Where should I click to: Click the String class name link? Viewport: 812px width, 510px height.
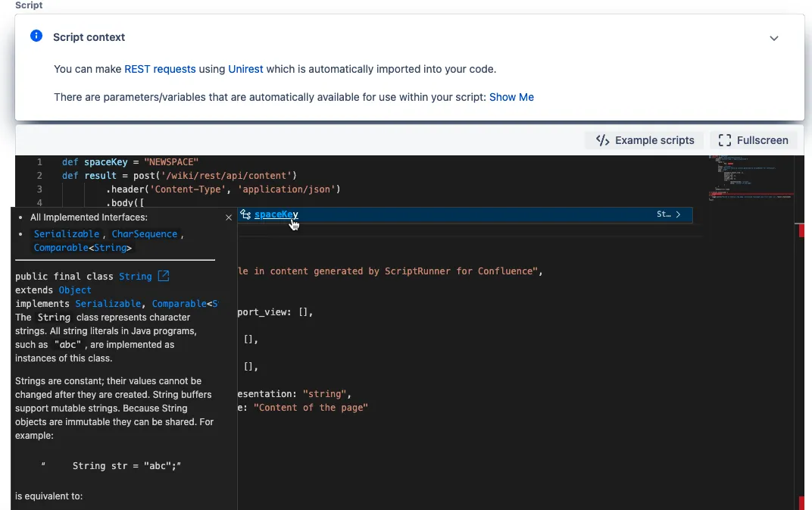tap(135, 277)
